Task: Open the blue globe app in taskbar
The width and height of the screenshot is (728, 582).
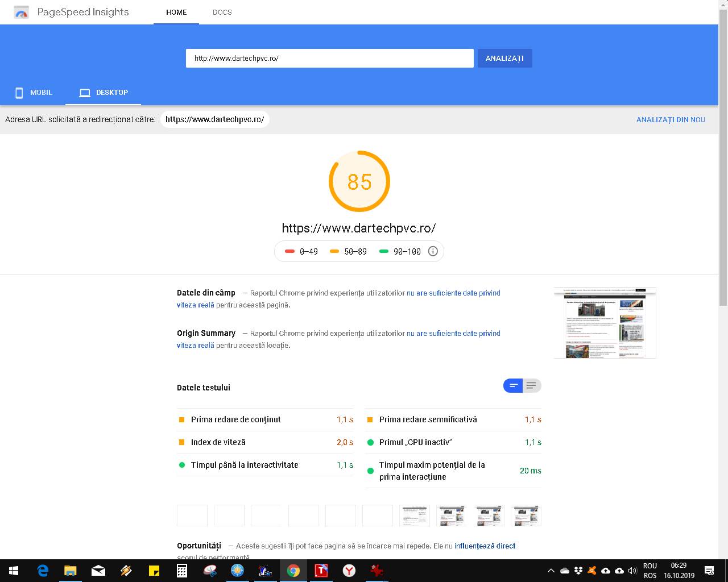Action: [238, 571]
